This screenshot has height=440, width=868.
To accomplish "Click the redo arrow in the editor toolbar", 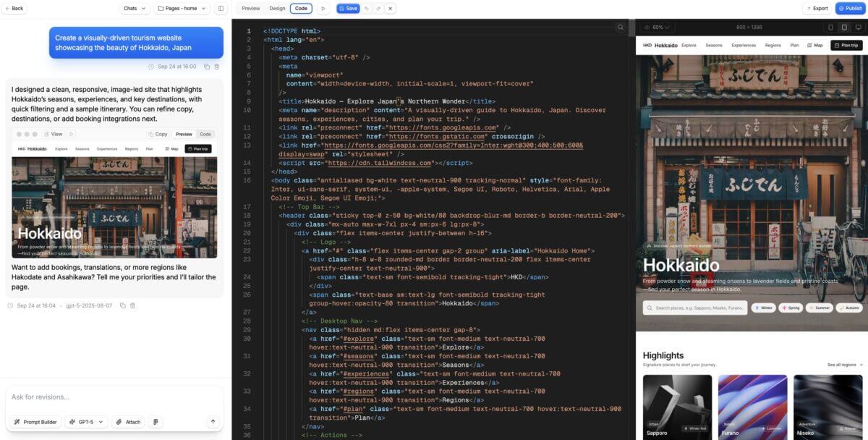I will click(x=378, y=9).
